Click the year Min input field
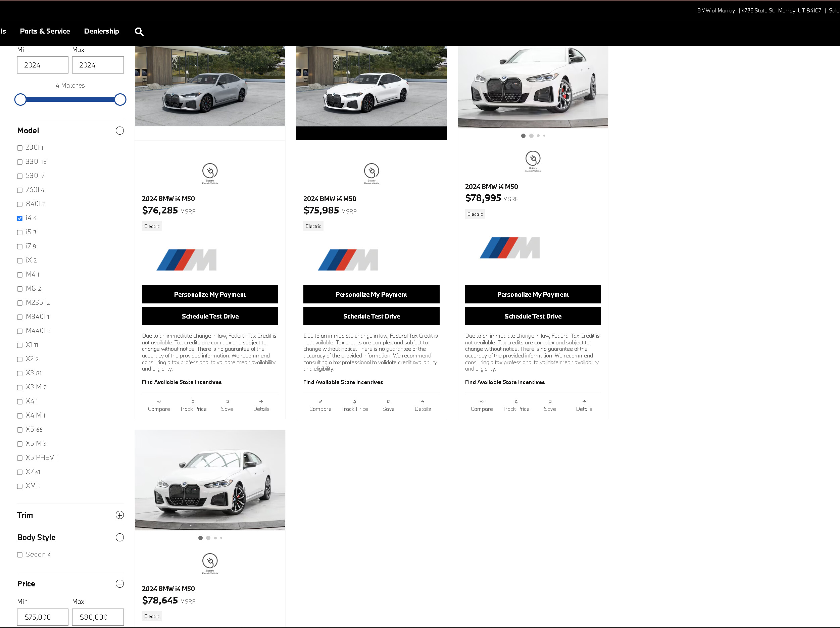This screenshot has height=628, width=840. click(x=43, y=65)
